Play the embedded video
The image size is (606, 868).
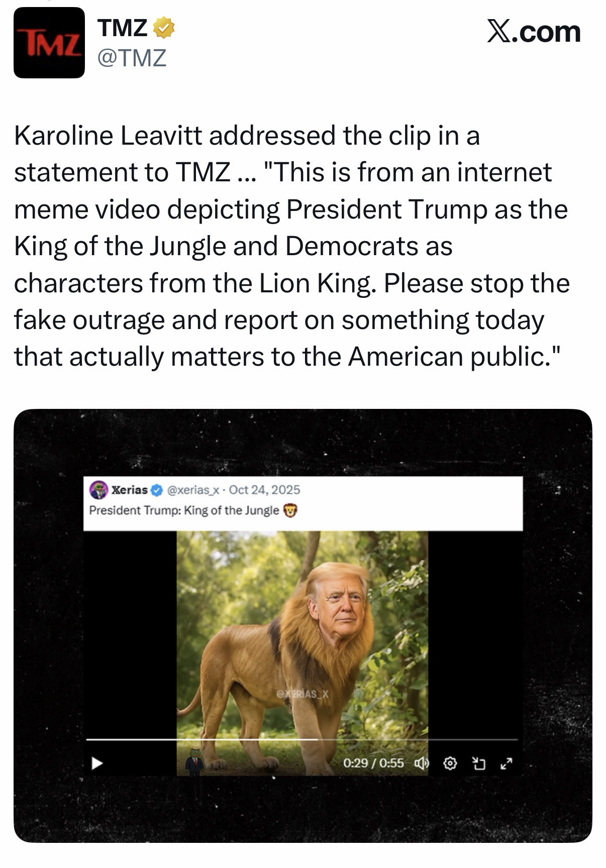coord(97,764)
